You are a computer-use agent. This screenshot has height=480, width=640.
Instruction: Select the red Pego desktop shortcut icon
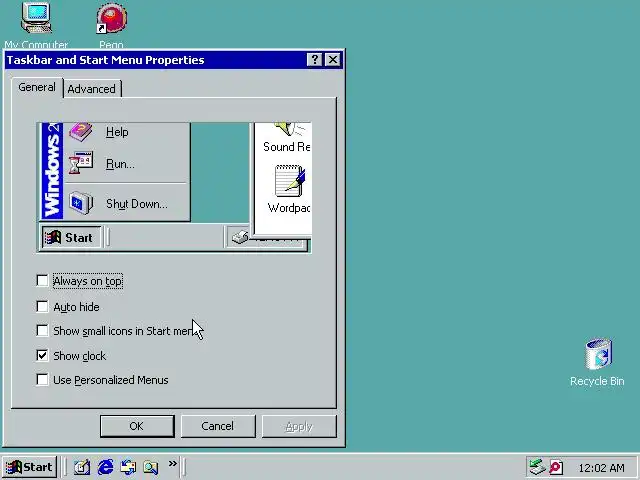point(111,18)
